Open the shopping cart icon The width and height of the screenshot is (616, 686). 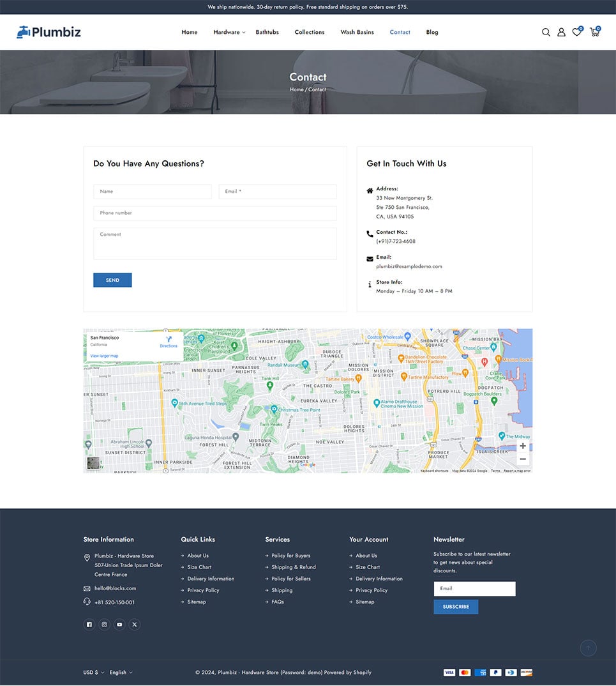(594, 33)
